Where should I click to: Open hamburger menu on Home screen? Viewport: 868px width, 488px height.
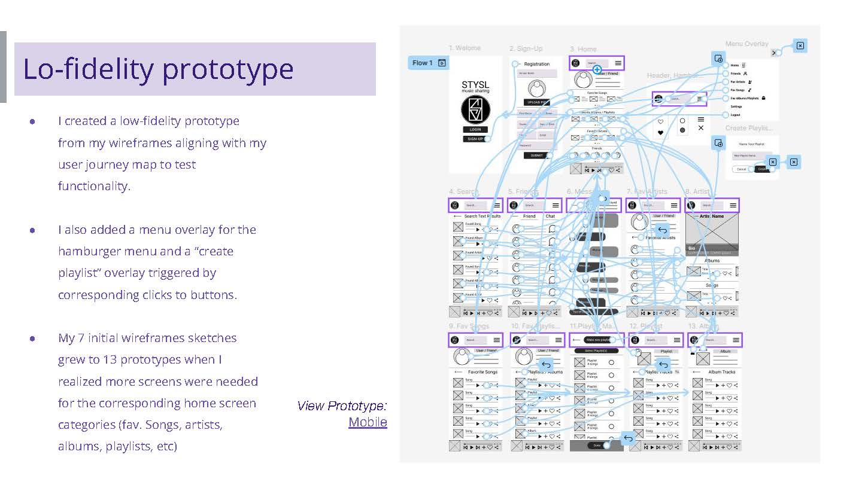click(x=618, y=63)
